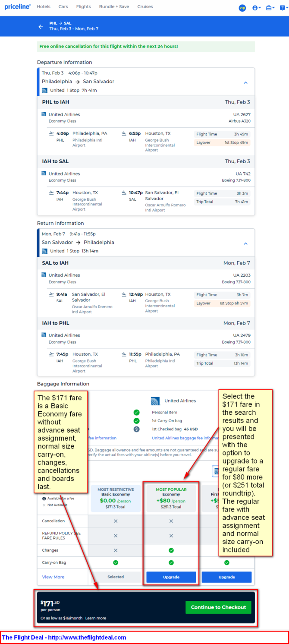
Task: Click the takeoff plane icon at 9:41a
Action: pyautogui.click(x=52, y=294)
